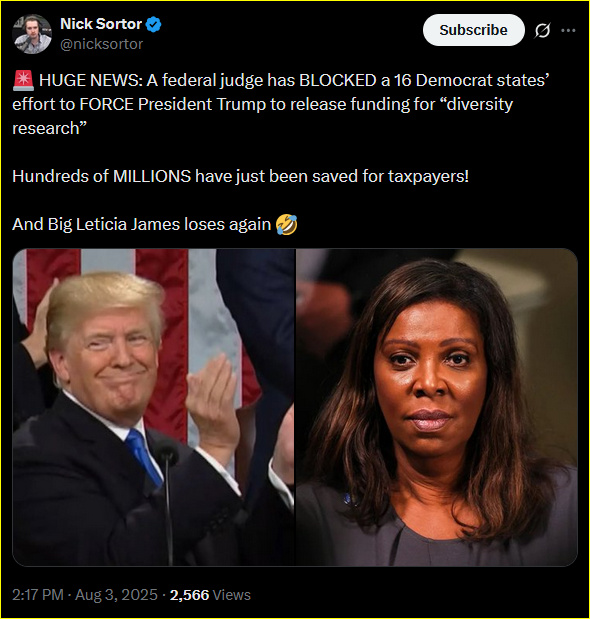Click the 'And Big Leticia James loses again' line
The width and height of the screenshot is (590, 619).
coord(142,224)
